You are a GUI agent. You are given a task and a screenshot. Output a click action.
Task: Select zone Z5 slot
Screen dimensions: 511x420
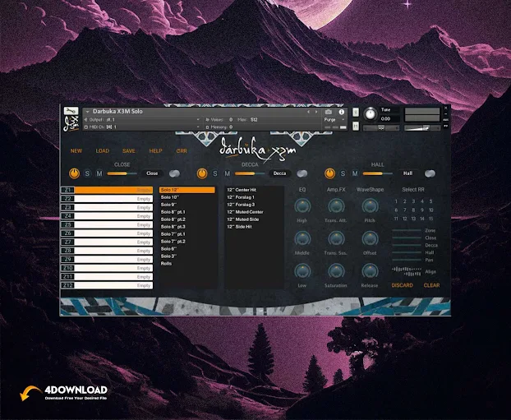pyautogui.click(x=107, y=224)
